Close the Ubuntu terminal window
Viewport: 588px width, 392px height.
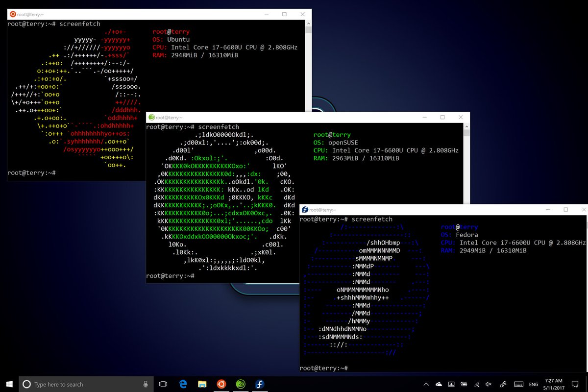click(x=302, y=14)
